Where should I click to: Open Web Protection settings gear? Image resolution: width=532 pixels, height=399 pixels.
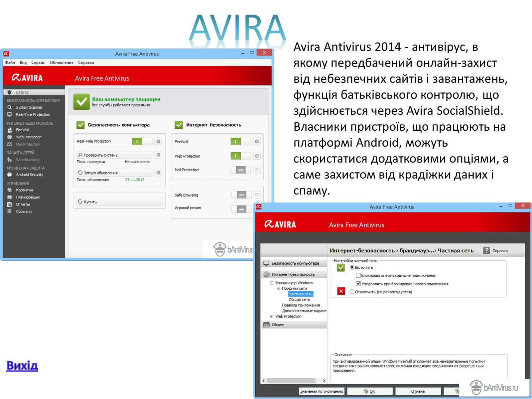coord(257,156)
